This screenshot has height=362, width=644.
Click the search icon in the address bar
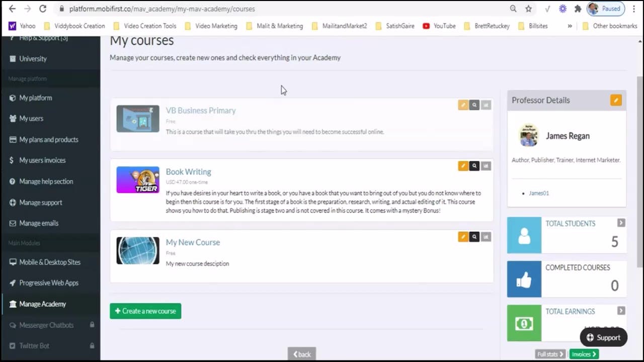click(x=513, y=9)
